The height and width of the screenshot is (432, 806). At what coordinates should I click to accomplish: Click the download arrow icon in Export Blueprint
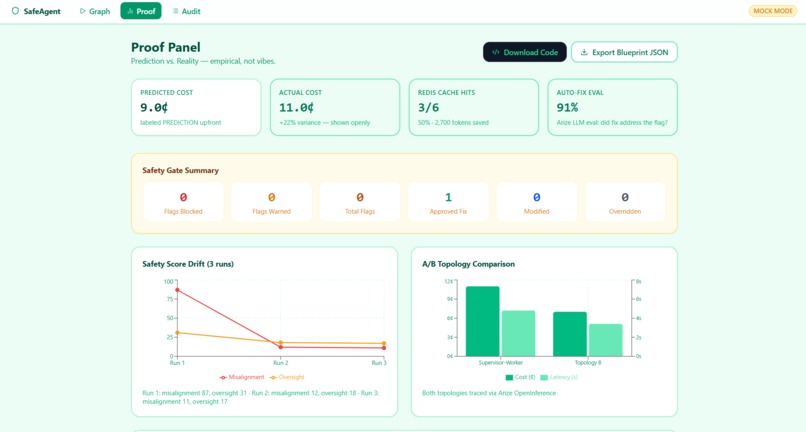584,52
